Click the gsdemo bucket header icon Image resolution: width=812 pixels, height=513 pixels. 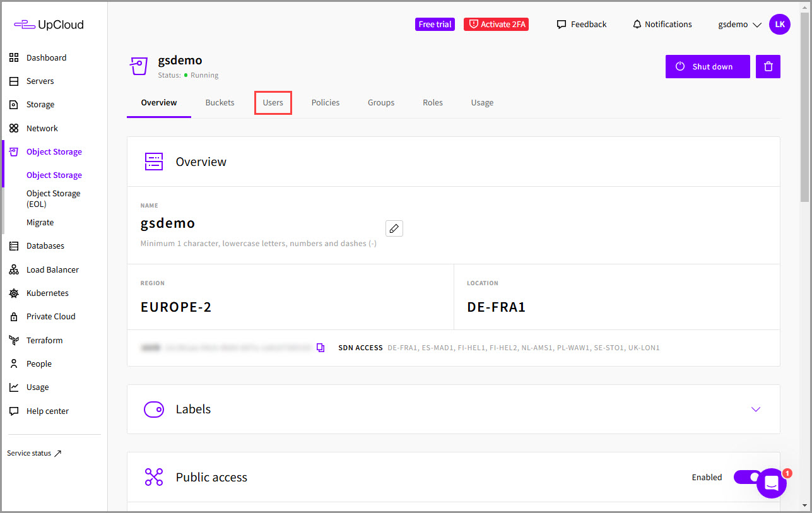point(138,66)
